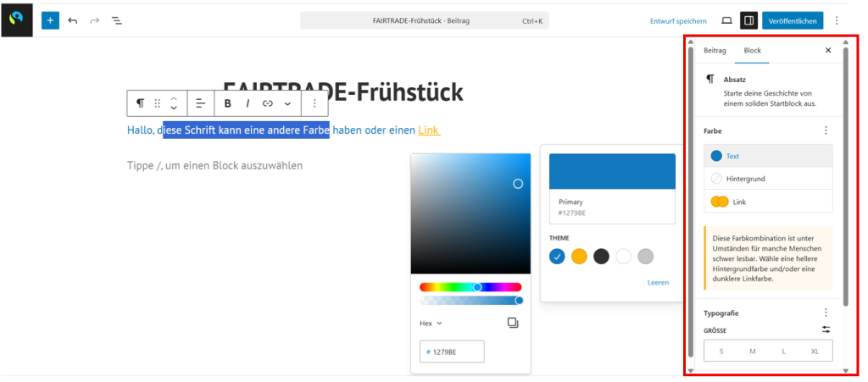868x382 pixels.
Task: Click the empty block placeholder text
Action: tap(214, 165)
